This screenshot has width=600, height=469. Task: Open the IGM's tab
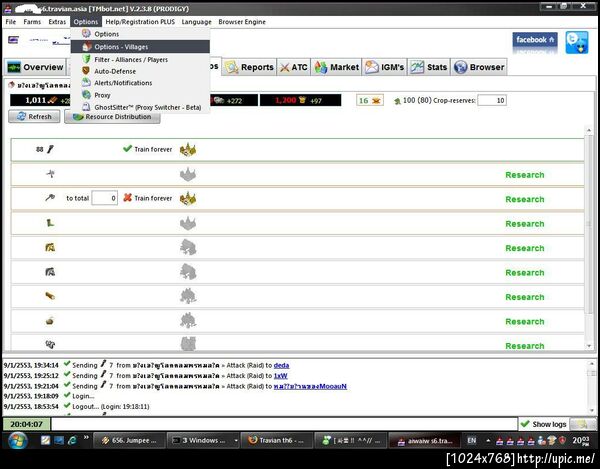click(x=385, y=67)
